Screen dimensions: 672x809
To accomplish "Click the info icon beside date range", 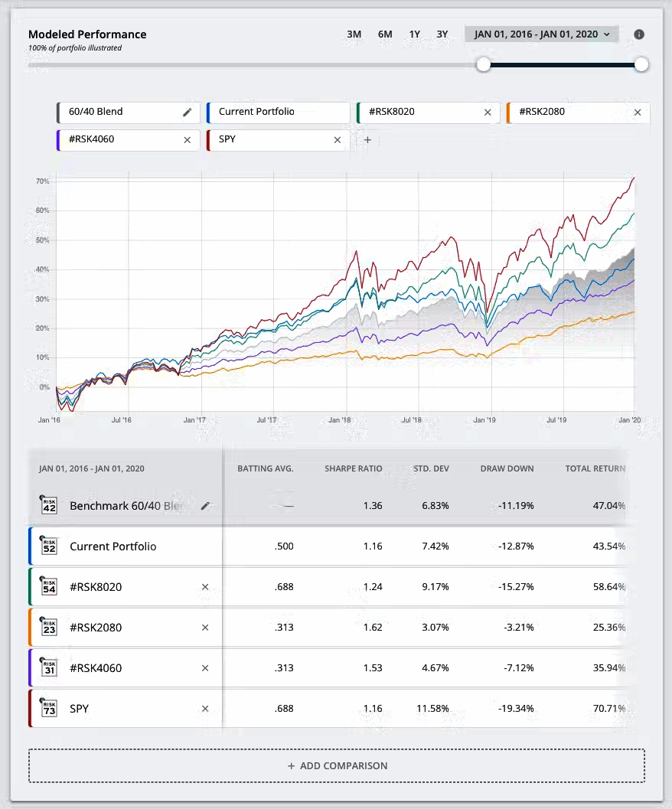I will coord(639,34).
